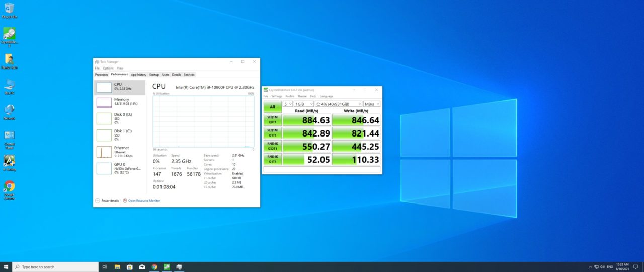Viewport: 644px width, 272px height.
Task: Show hidden system tray icons
Action: pyautogui.click(x=590, y=267)
